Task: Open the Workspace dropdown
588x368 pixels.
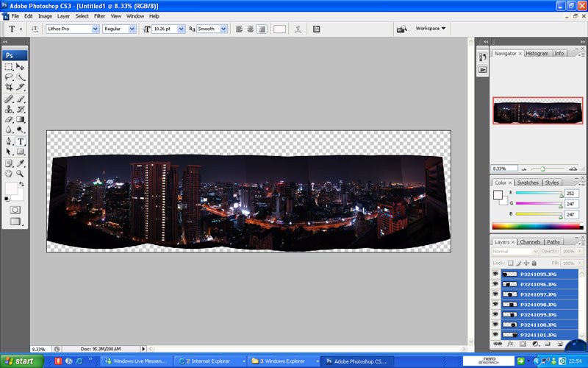Action: [431, 29]
